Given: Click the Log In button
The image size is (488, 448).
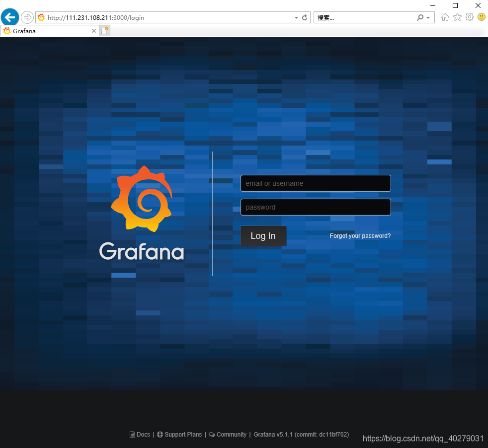Looking at the screenshot, I should point(263,236).
